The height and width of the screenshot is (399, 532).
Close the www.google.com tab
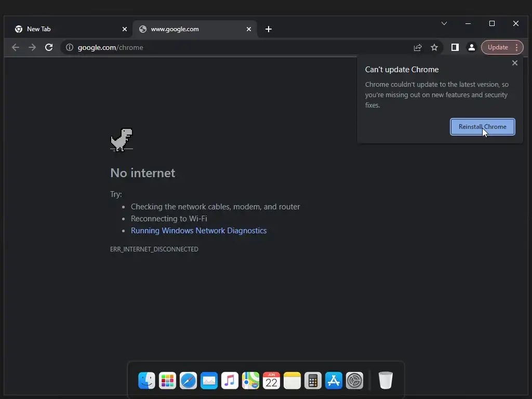(249, 29)
